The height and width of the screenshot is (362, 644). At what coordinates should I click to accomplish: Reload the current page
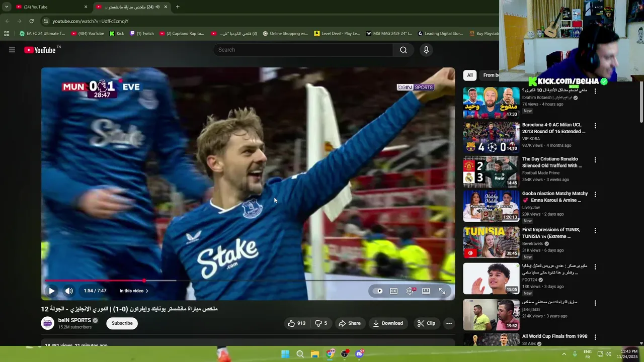31,21
